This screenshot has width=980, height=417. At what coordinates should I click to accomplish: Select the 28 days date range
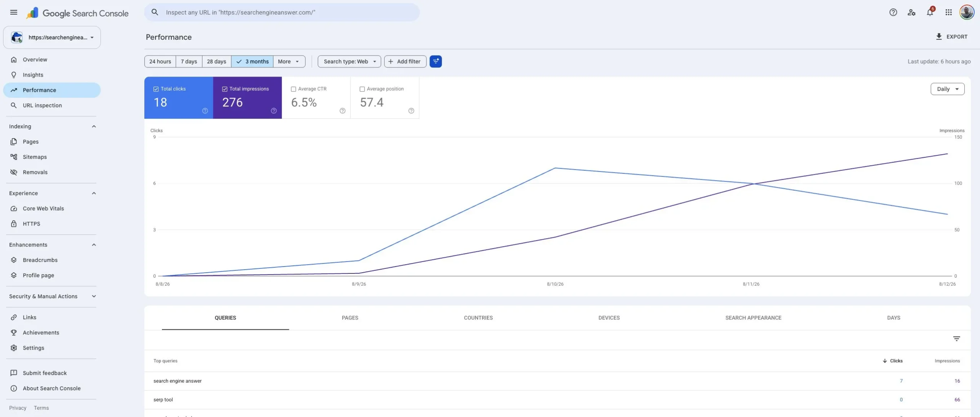(x=216, y=61)
